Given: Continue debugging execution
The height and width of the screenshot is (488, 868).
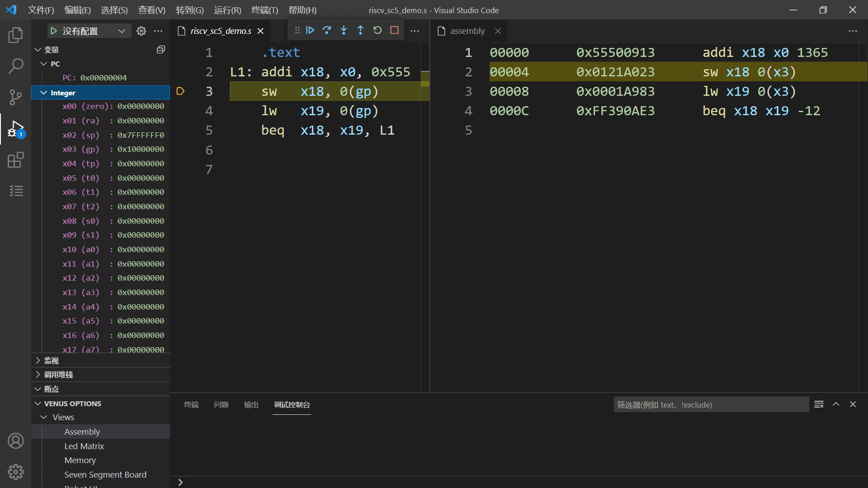Looking at the screenshot, I should pos(310,30).
